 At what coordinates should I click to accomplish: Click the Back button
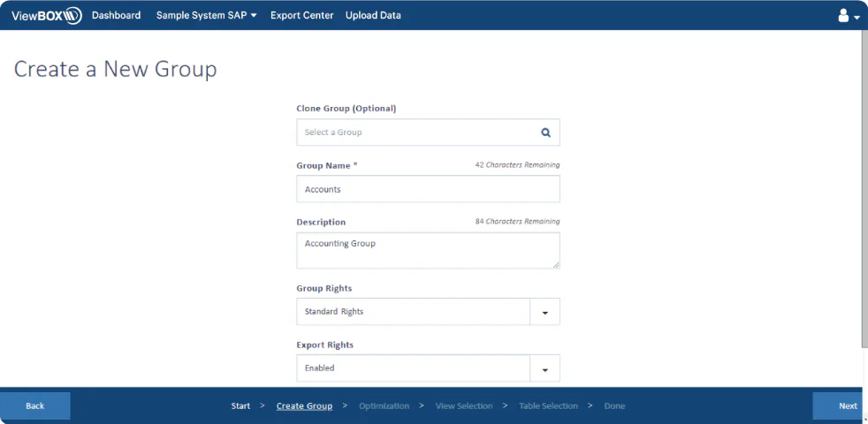pos(34,405)
